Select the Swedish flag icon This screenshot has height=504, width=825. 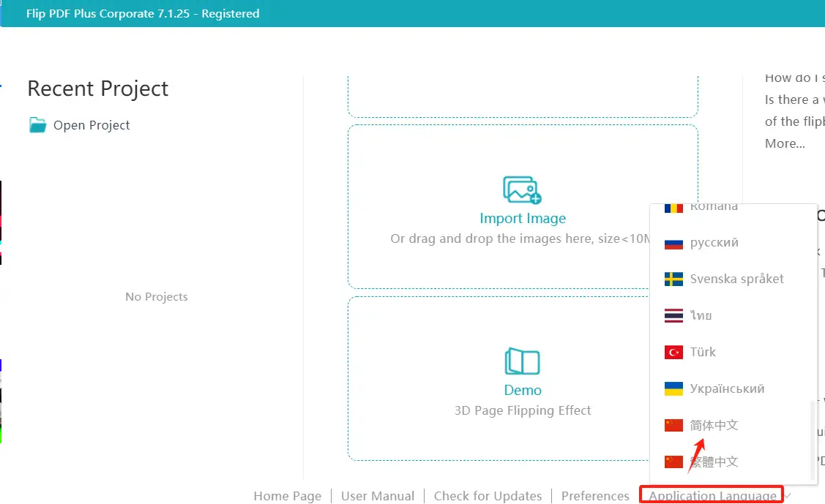point(673,279)
